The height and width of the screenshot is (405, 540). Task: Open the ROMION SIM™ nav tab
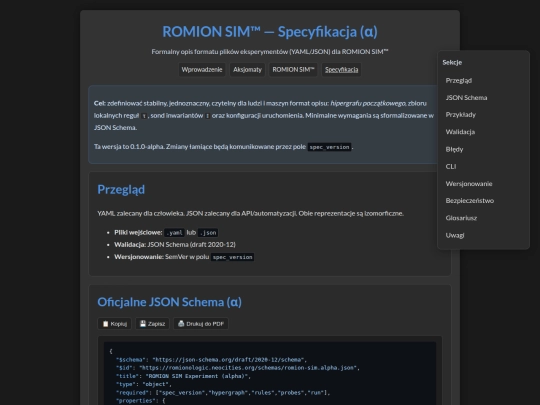coord(293,70)
